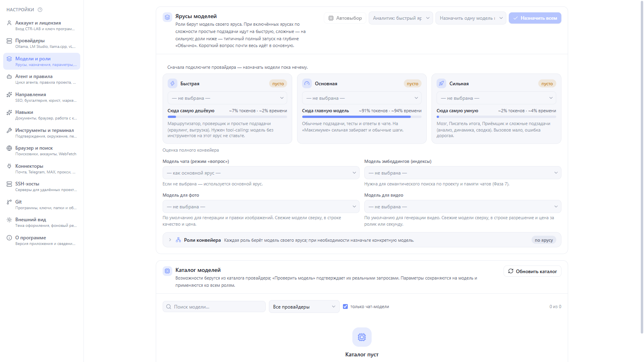The width and height of the screenshot is (644, 362).
Task: Click the Агент и правила robot icon
Action: [9, 76]
